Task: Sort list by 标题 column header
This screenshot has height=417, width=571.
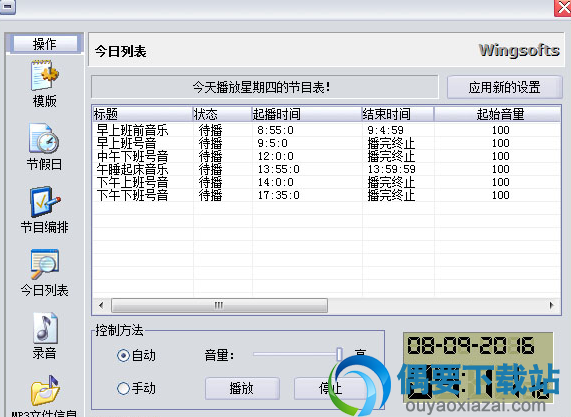Action: pyautogui.click(x=142, y=114)
